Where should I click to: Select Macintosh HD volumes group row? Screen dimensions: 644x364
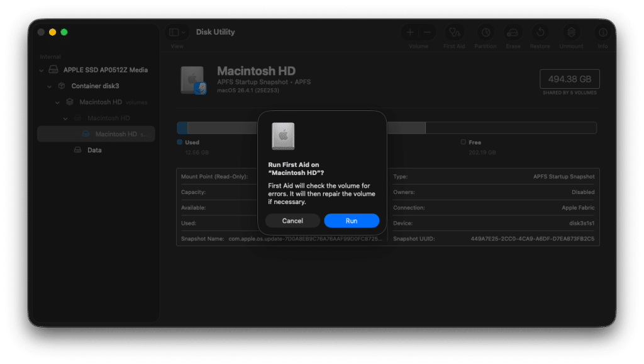pyautogui.click(x=96, y=102)
